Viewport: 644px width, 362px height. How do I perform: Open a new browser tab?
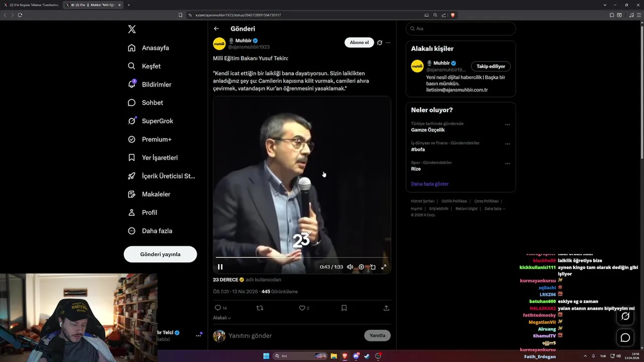tap(129, 5)
